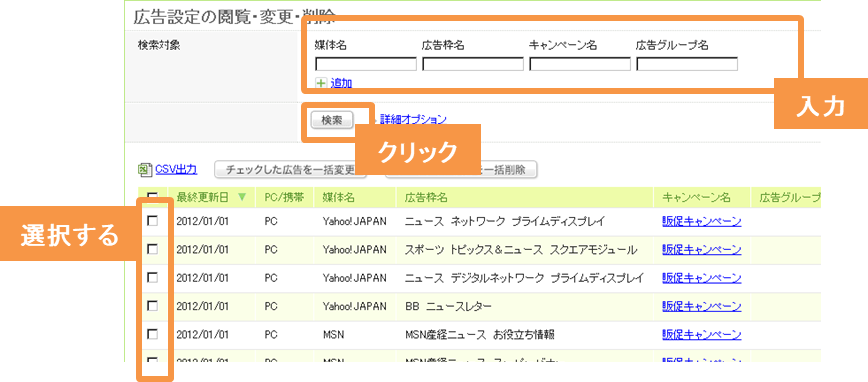Check the スポーツ トピックス＆ニュース row checkbox
The width and height of the screenshot is (868, 382).
pyautogui.click(x=152, y=249)
